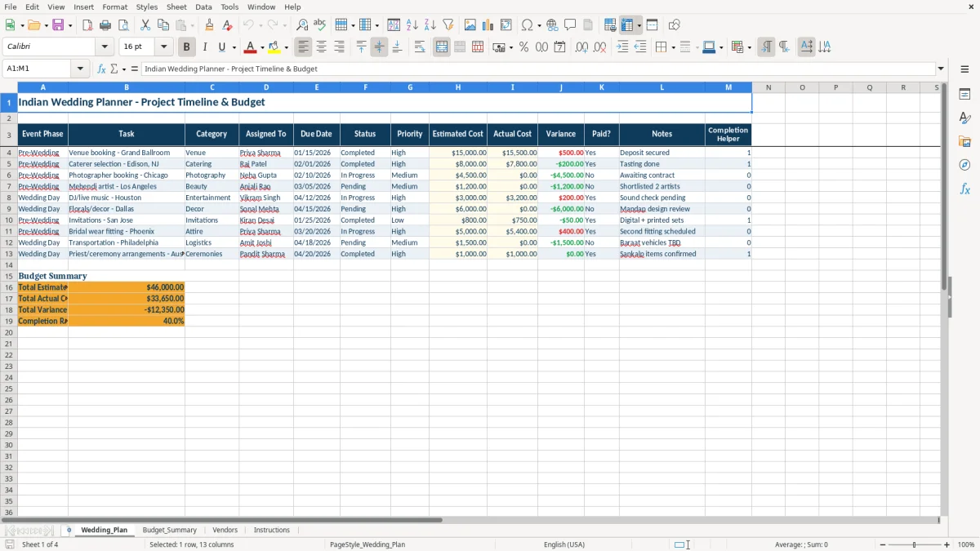
Task: Click the Format as Percent icon
Action: 523,47
